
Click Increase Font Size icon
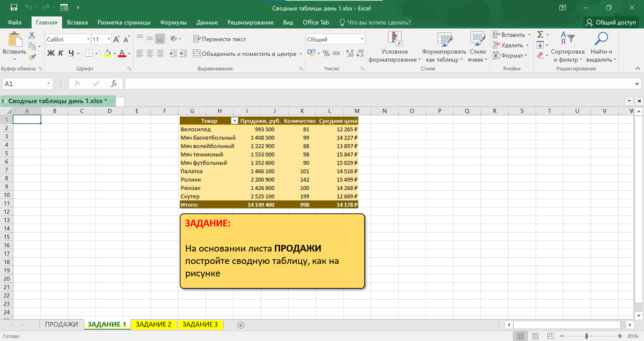coord(116,39)
